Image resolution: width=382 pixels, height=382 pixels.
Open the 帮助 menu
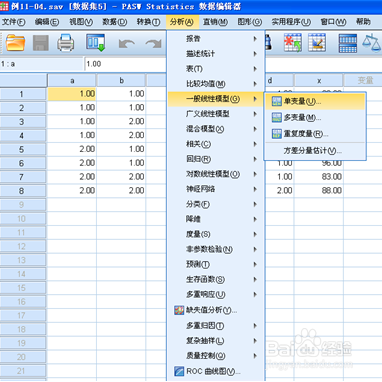[x=363, y=22]
